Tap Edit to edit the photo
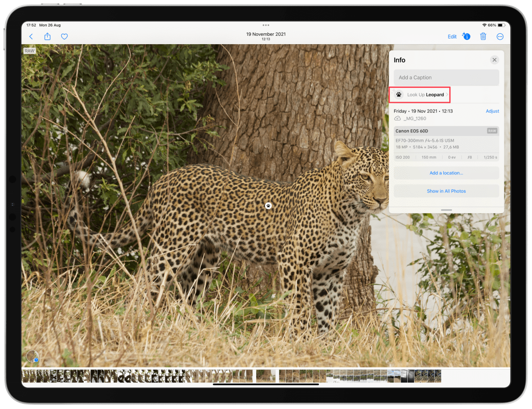The image size is (532, 409). [452, 36]
